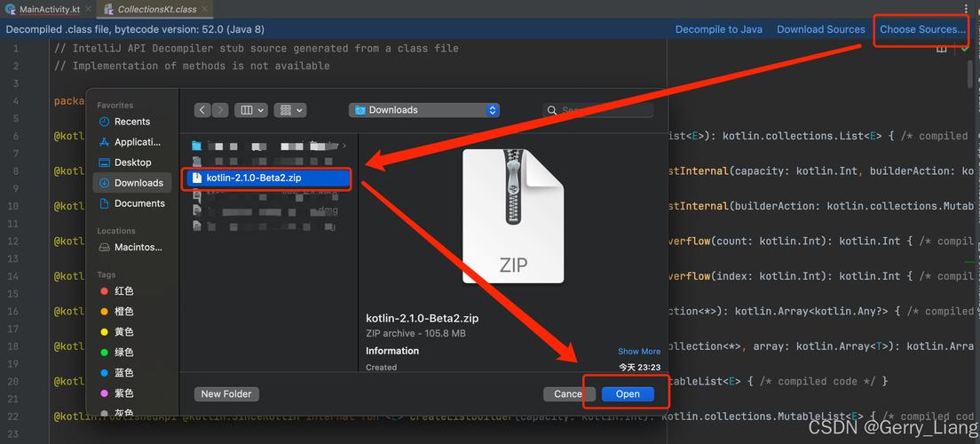
Task: Click line number 12 in editor gutter
Action: (14, 241)
